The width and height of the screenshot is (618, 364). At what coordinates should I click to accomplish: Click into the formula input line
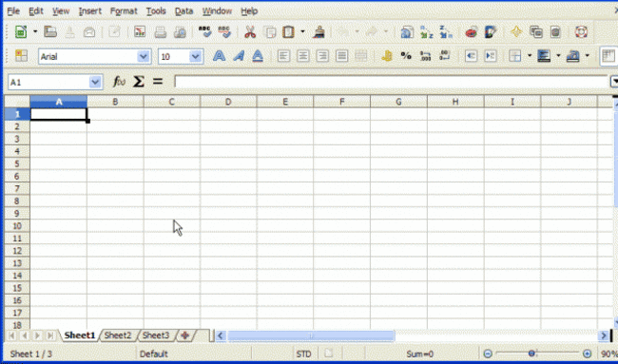click(392, 82)
